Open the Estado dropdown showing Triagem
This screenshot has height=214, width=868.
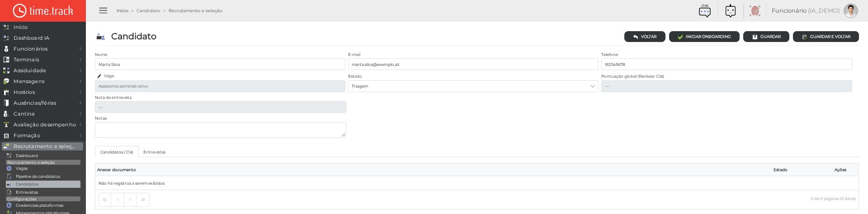click(473, 86)
